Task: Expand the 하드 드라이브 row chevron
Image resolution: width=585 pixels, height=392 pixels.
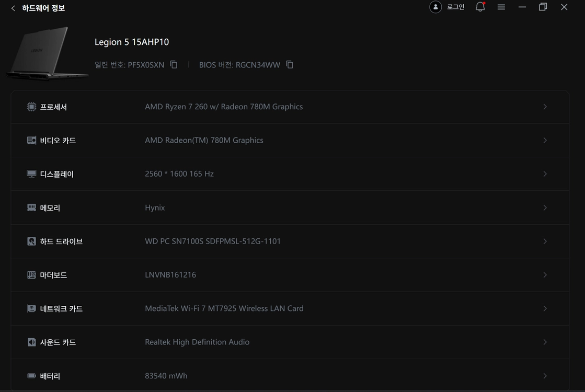Action: point(545,241)
